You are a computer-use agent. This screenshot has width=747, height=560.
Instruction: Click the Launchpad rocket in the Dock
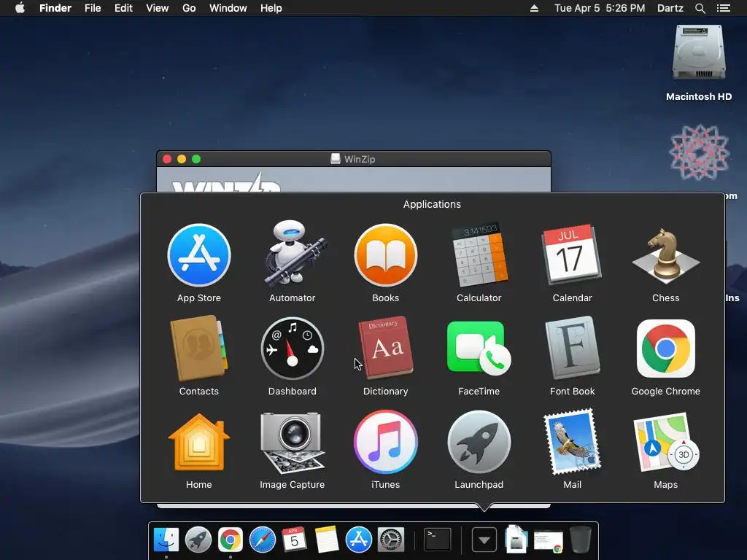point(198,540)
